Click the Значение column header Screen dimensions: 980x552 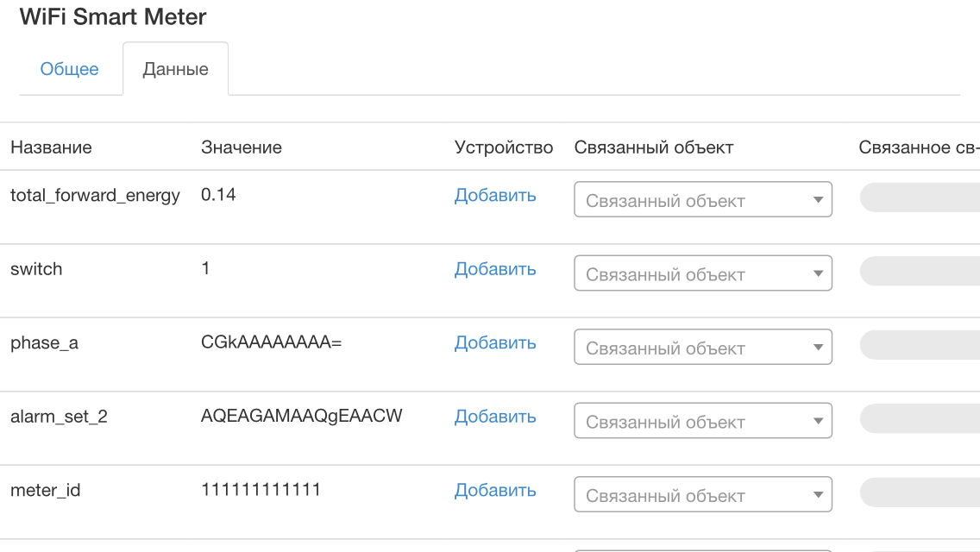click(242, 147)
